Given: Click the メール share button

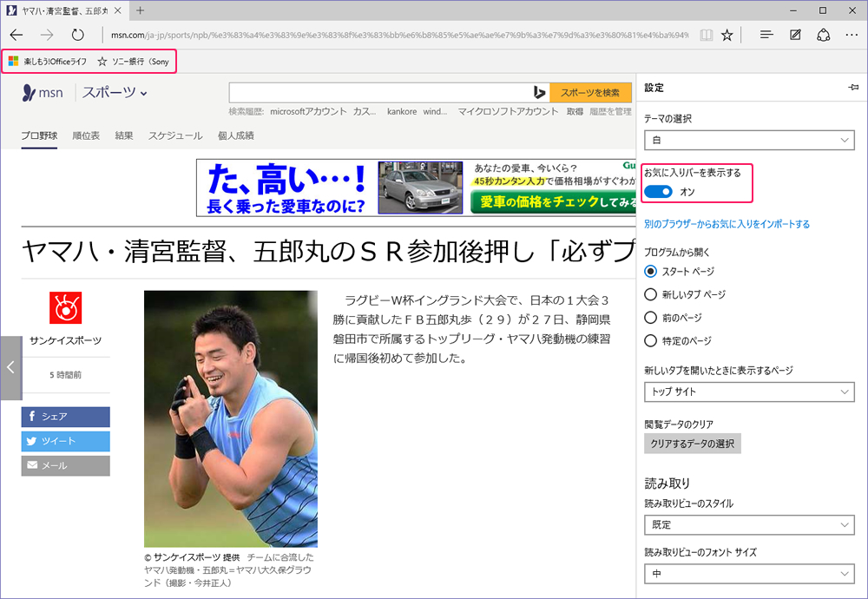Looking at the screenshot, I should [x=65, y=465].
